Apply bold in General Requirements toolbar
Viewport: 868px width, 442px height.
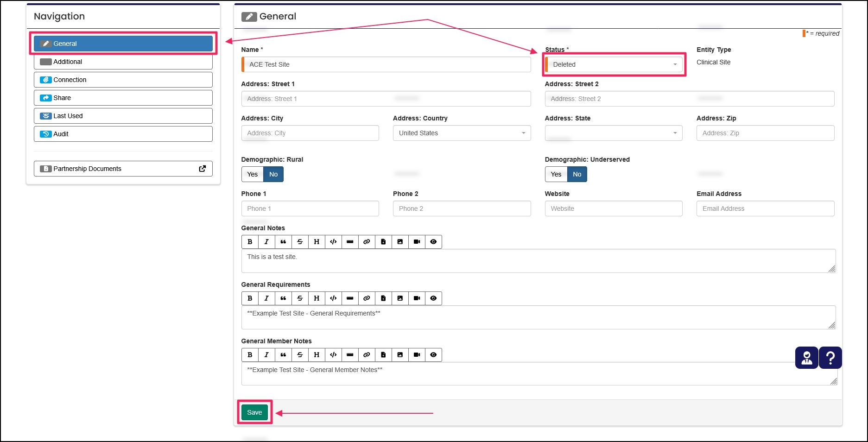250,298
